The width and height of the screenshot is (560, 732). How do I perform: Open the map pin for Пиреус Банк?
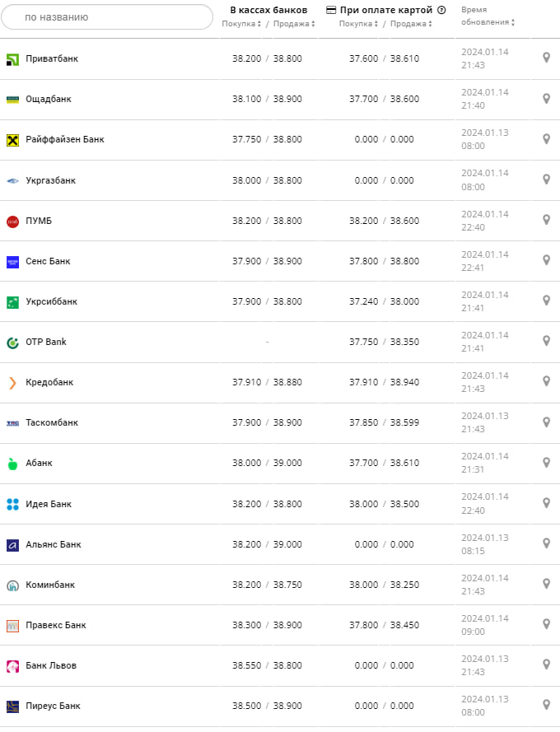pos(546,705)
